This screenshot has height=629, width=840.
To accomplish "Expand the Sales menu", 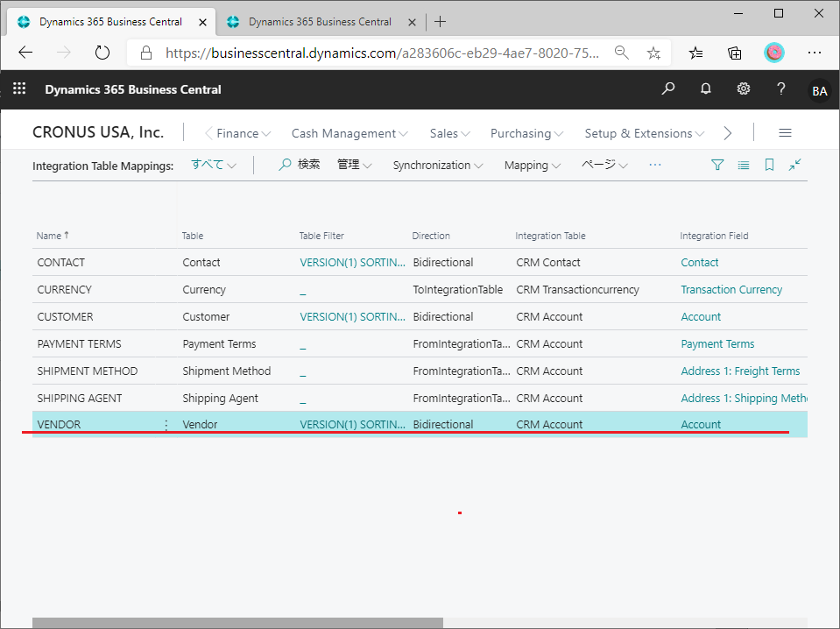I will pyautogui.click(x=449, y=133).
